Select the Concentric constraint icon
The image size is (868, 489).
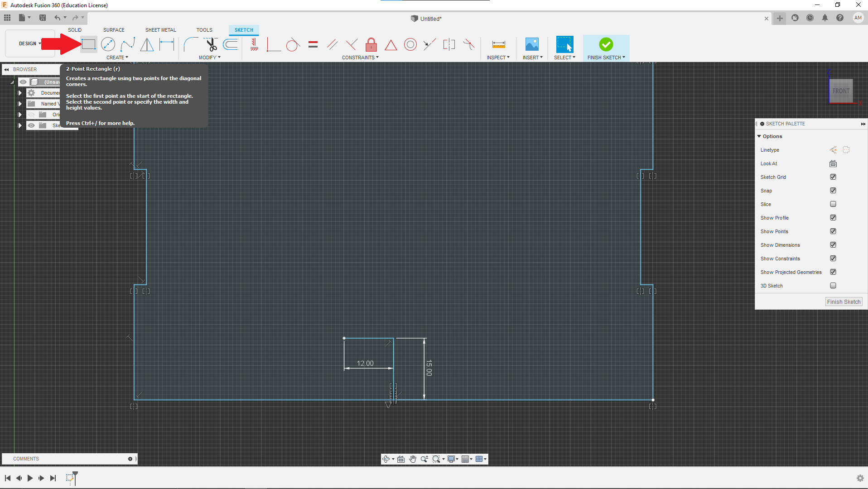[410, 44]
